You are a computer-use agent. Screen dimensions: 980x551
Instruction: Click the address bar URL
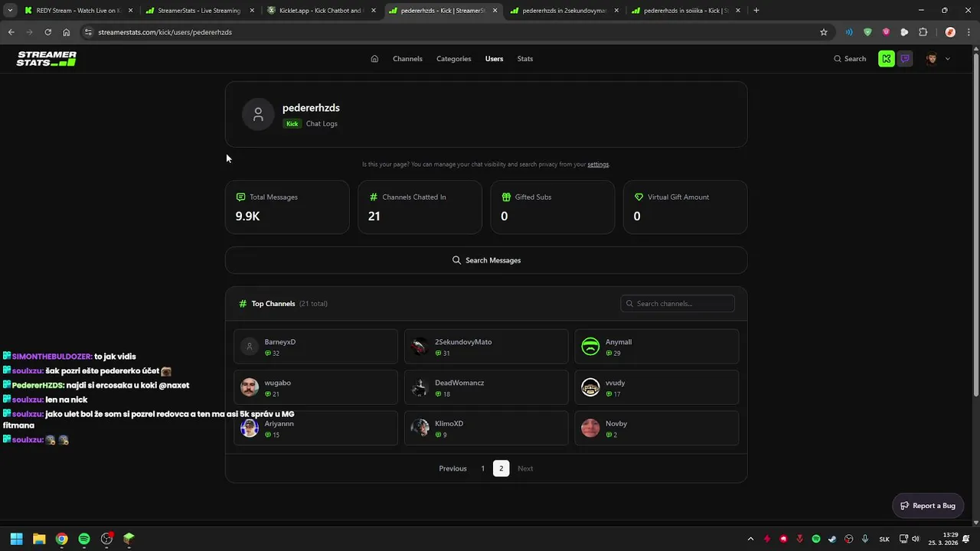point(165,32)
